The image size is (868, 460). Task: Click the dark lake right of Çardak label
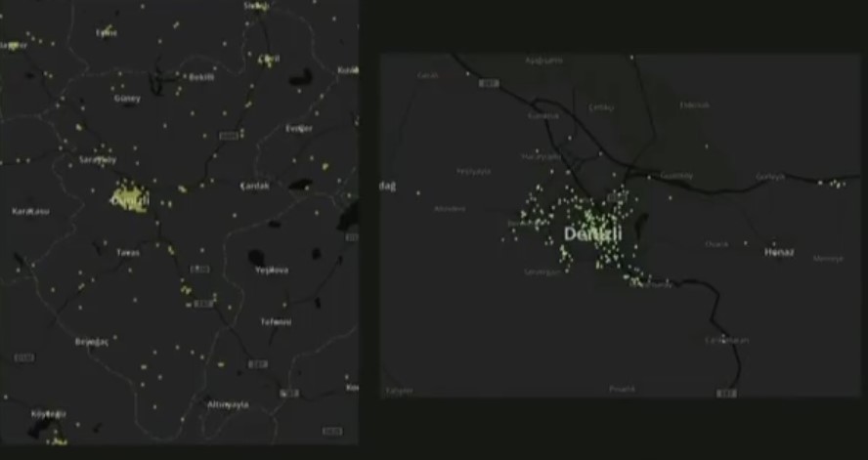coord(301,184)
